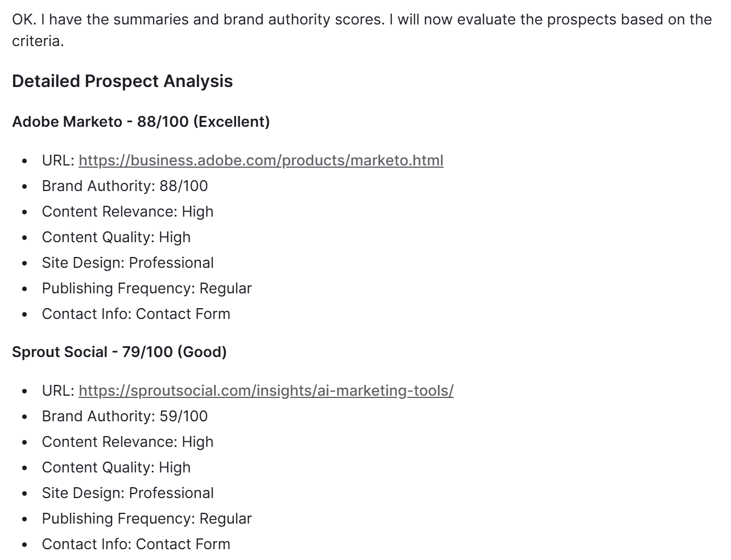Click the Brand Authority: 88/100 line
The width and height of the screenshot is (731, 560).
[x=125, y=186]
